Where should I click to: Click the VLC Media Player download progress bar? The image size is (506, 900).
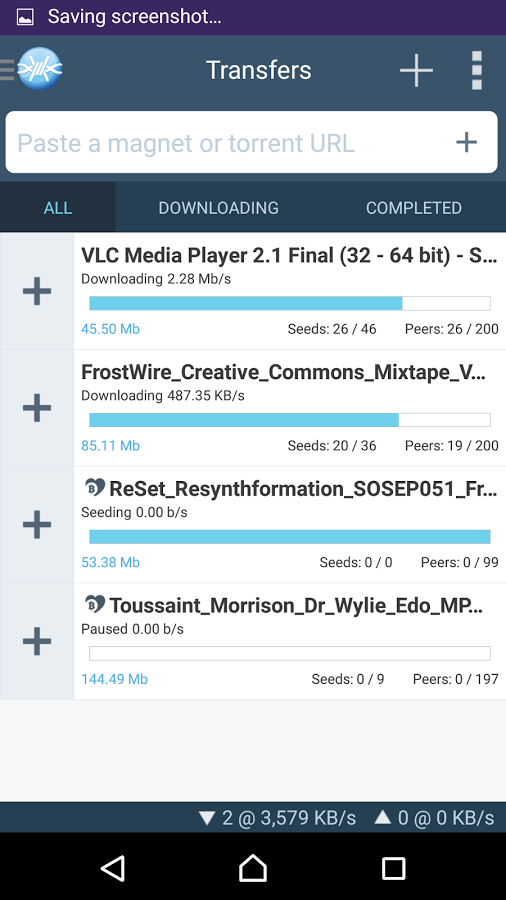(x=290, y=303)
